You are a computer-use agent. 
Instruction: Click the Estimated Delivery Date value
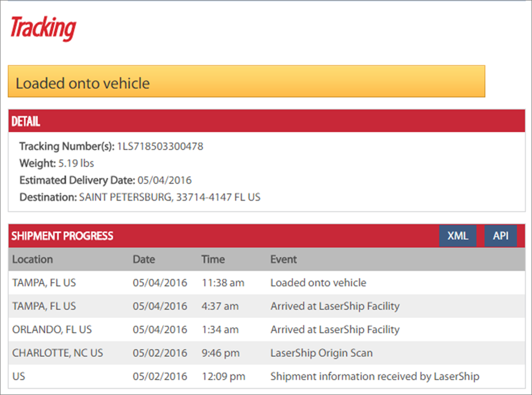[x=164, y=180]
